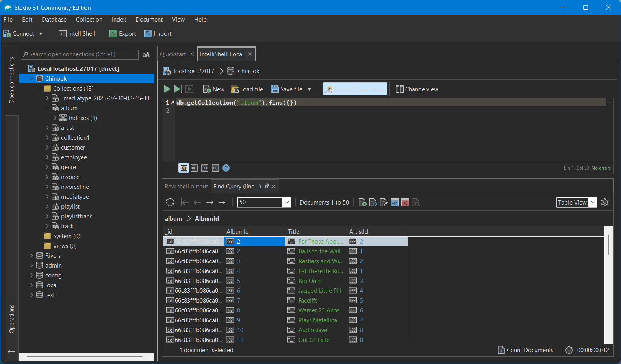The image size is (621, 364).
Task: Select the playlisttrack collection
Action: pos(77,216)
